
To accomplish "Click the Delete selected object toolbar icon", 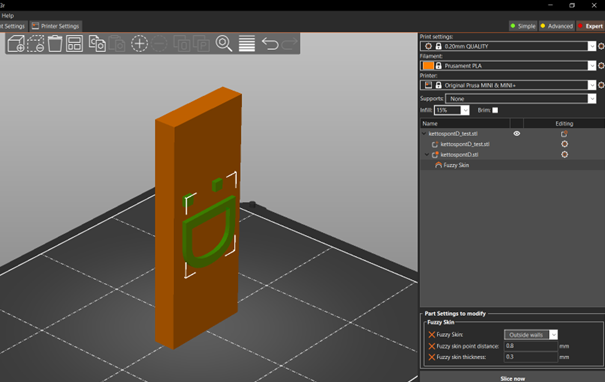I will 35,43.
